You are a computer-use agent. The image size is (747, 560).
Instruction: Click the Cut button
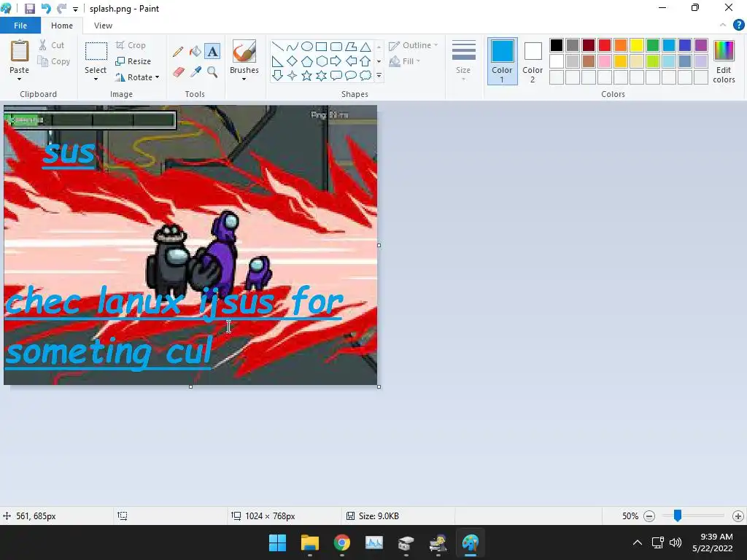point(52,45)
